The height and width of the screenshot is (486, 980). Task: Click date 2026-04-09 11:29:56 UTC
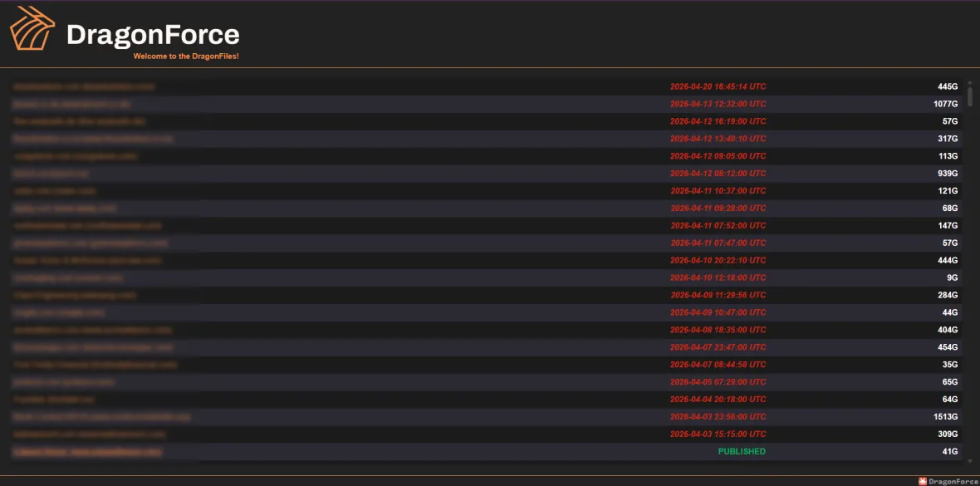click(718, 295)
